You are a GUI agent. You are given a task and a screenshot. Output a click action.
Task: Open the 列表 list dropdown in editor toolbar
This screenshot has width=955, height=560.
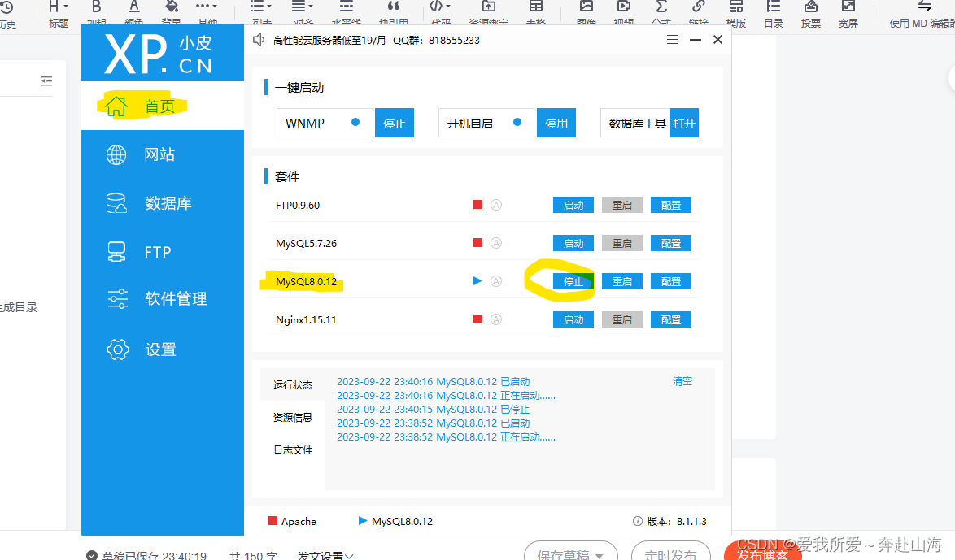click(262, 13)
